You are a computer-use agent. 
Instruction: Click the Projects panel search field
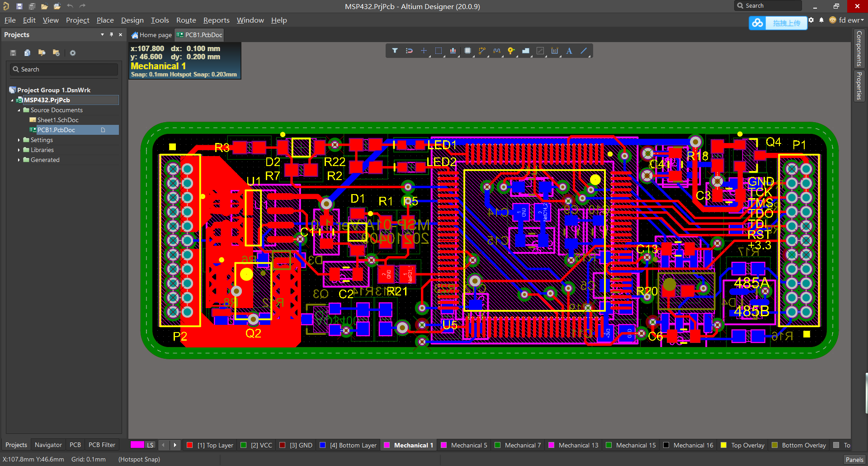click(x=64, y=69)
